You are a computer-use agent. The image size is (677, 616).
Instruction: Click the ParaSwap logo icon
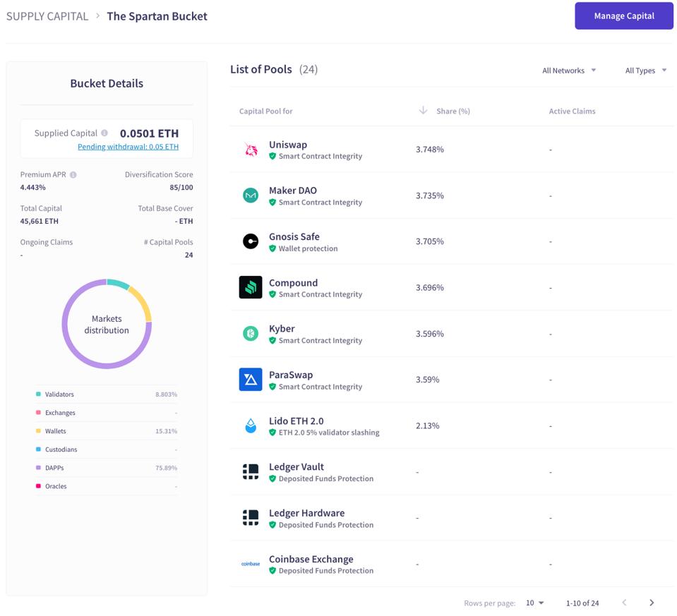(251, 380)
